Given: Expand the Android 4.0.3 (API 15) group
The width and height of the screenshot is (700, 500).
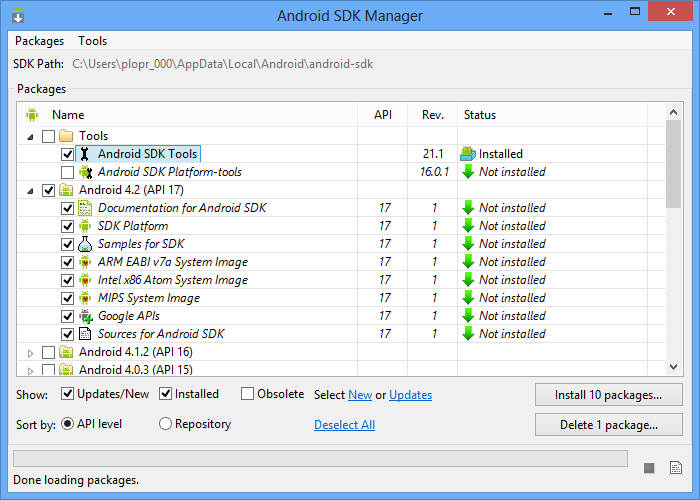Looking at the screenshot, I should pyautogui.click(x=30, y=371).
